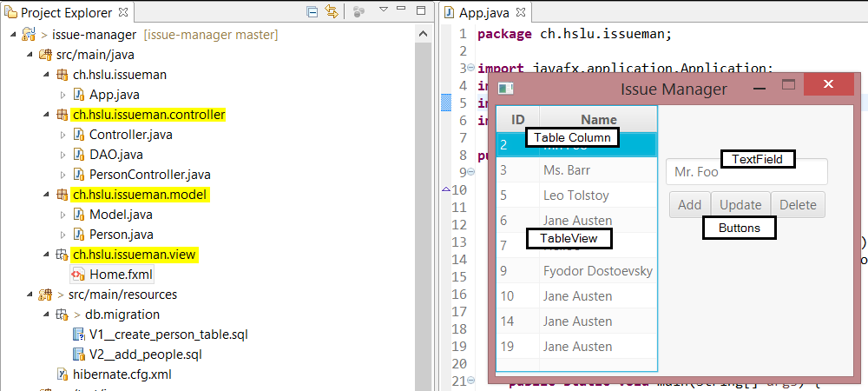Collapse the db.migration package
Screen dimensions: 868x391
coord(47,314)
